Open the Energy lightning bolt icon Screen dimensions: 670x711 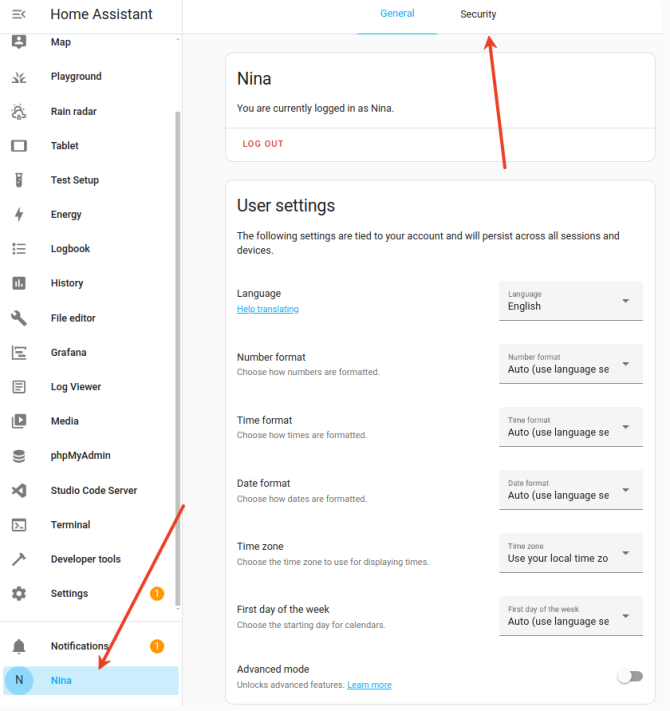tap(19, 214)
